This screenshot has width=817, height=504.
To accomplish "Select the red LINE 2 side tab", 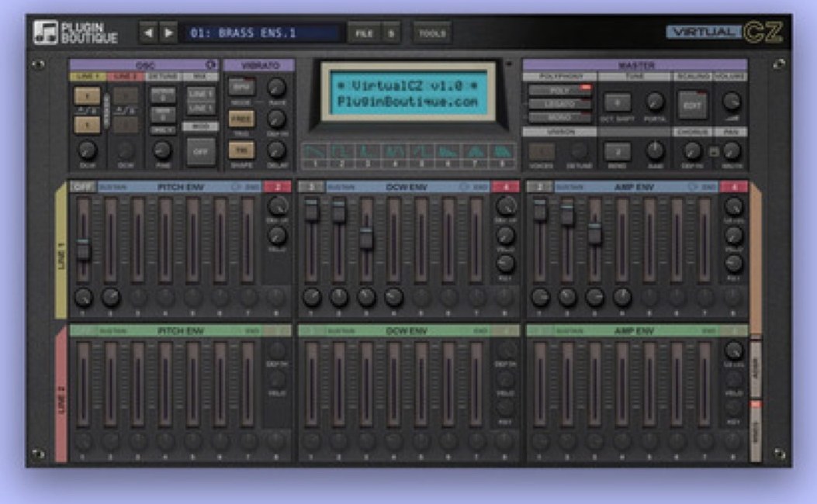I will 61,395.
